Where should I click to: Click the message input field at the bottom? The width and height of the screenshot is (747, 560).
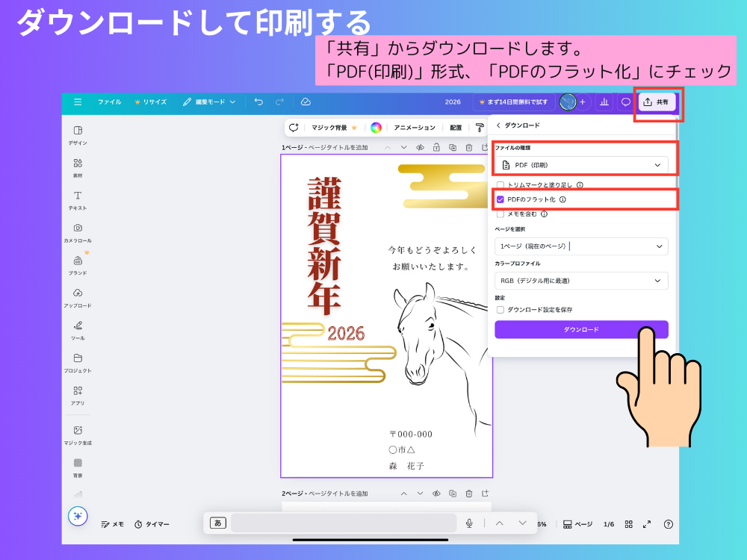344,523
